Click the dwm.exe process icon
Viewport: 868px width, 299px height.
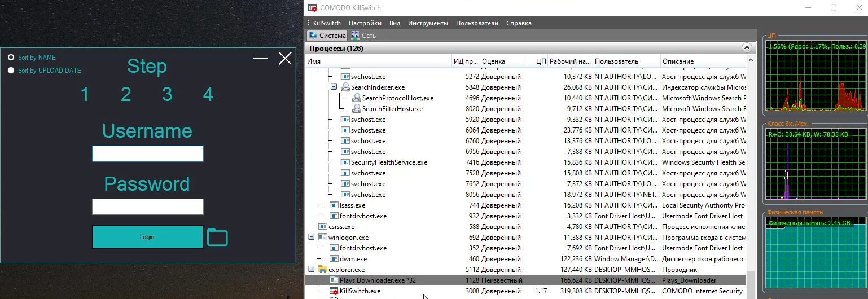334,259
